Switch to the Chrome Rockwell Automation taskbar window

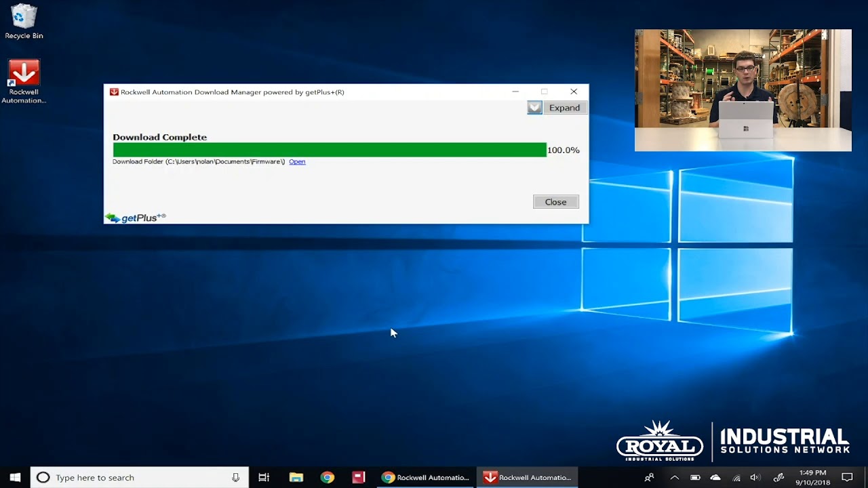425,477
